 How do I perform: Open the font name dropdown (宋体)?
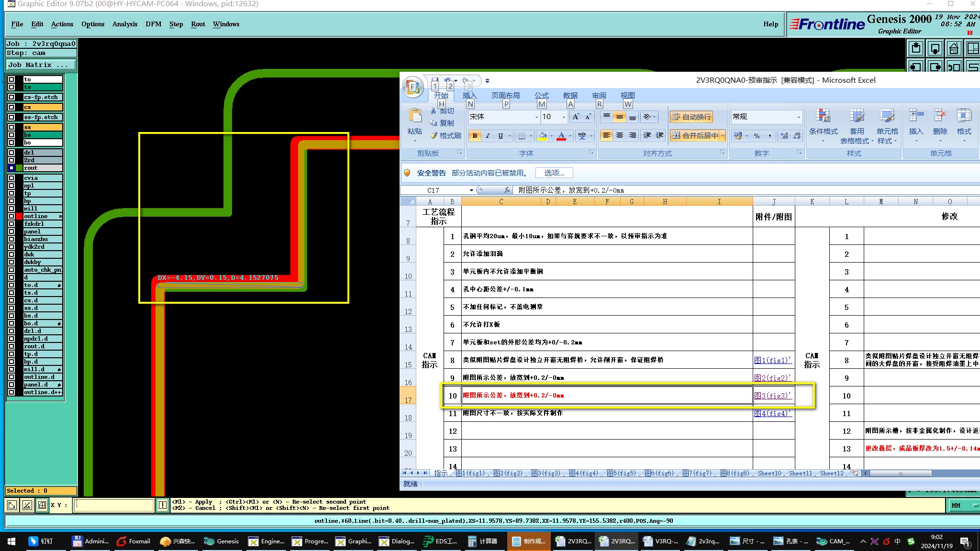tap(536, 117)
